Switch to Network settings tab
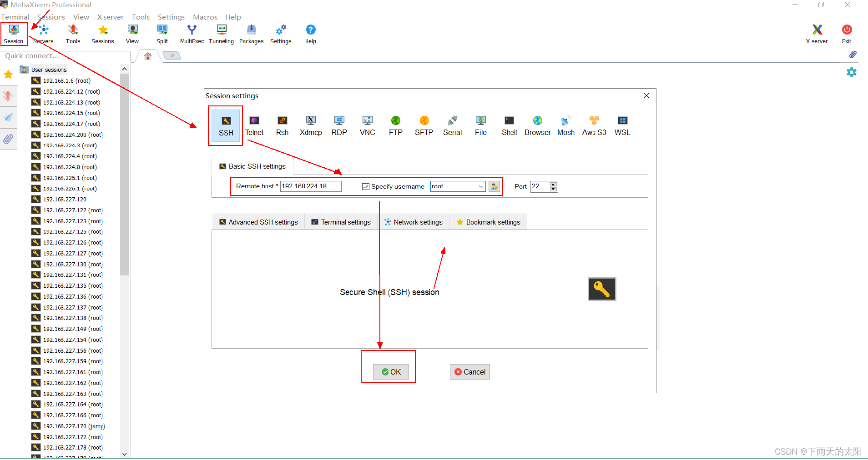Image resolution: width=868 pixels, height=460 pixels. (414, 222)
